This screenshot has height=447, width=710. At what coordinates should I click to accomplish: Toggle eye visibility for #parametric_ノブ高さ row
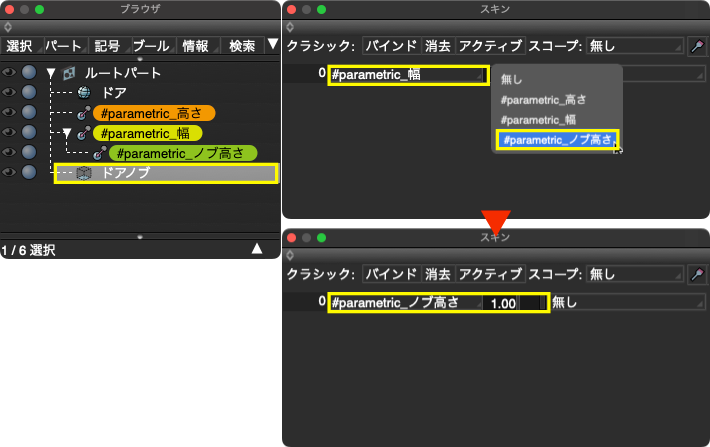pos(9,152)
